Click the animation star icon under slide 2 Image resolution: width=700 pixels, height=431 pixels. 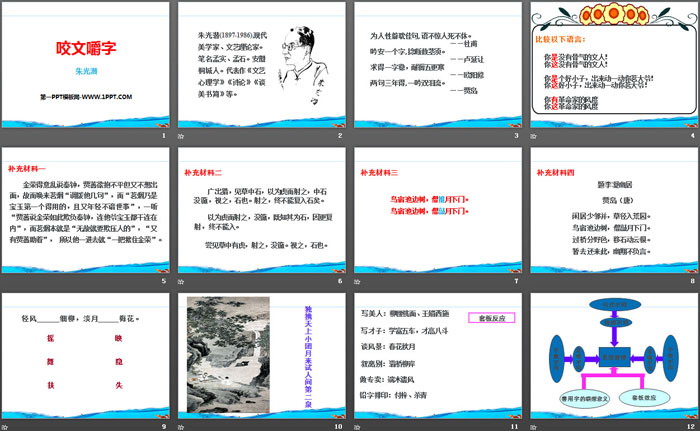(181, 136)
